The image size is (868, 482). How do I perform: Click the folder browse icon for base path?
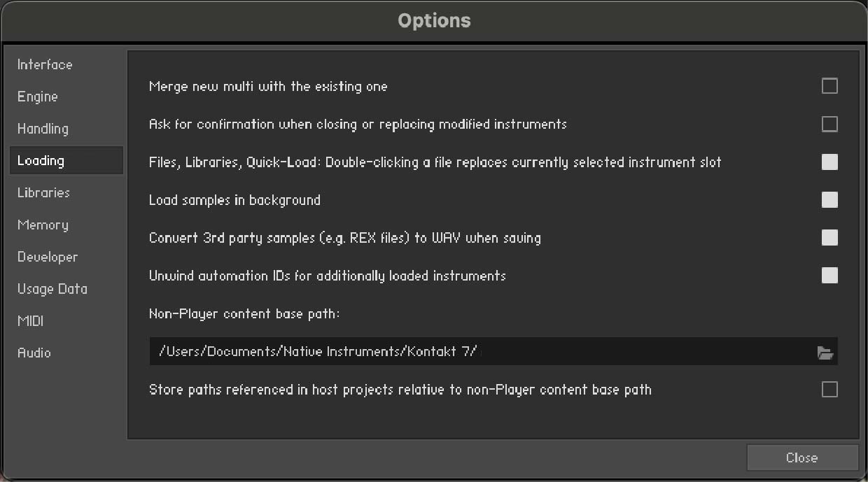point(825,353)
